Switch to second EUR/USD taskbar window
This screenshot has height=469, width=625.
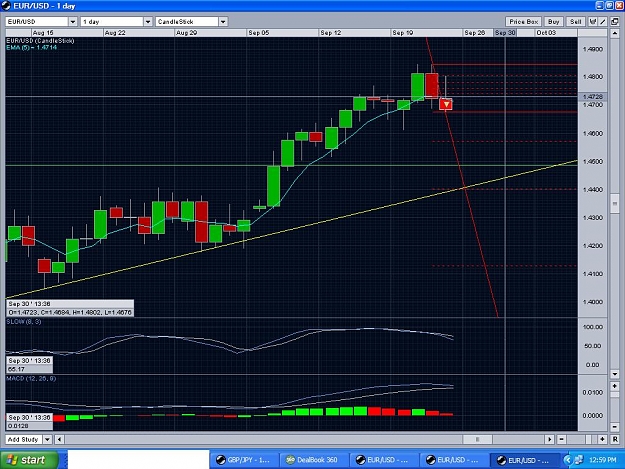click(454, 460)
